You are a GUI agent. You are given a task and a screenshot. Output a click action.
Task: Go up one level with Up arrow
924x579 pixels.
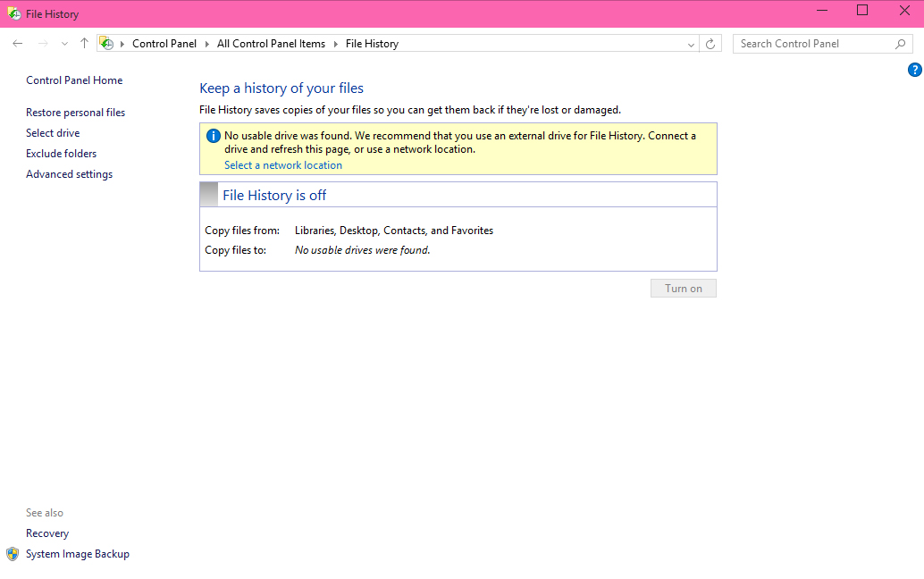pyautogui.click(x=84, y=43)
